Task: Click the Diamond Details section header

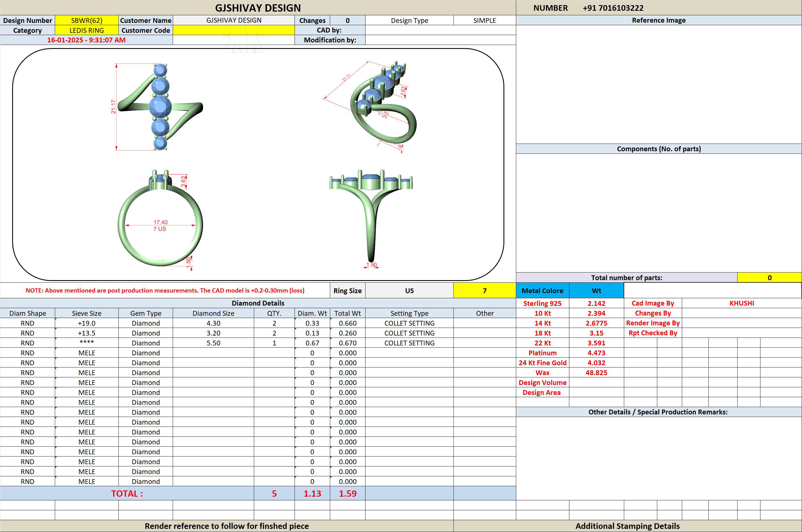Action: [258, 303]
